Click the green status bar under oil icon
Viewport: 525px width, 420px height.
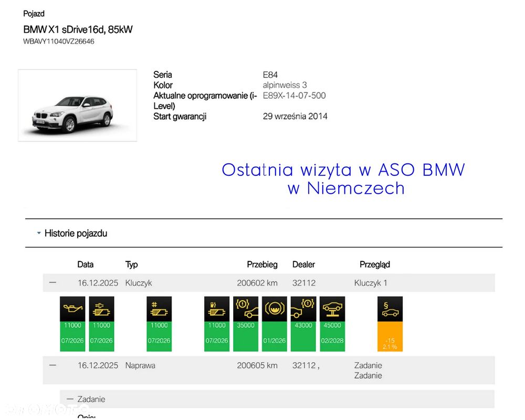point(72,337)
